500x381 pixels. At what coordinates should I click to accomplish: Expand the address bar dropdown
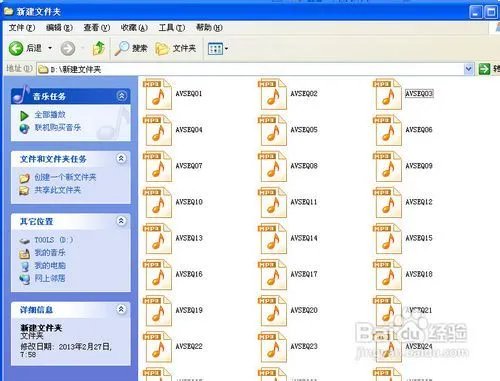pyautogui.click(x=469, y=69)
